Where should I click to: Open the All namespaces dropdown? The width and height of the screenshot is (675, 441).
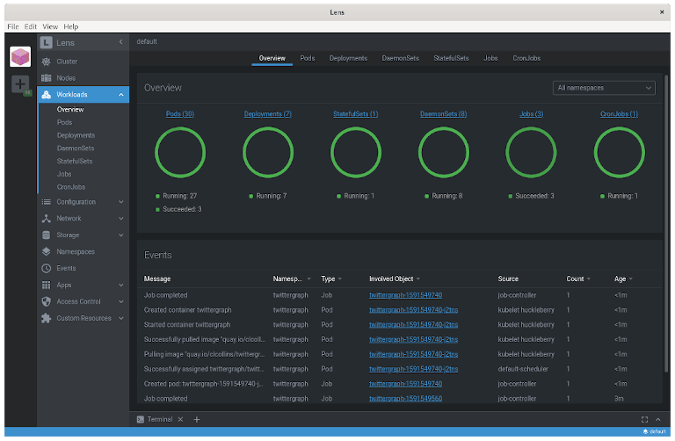(604, 88)
